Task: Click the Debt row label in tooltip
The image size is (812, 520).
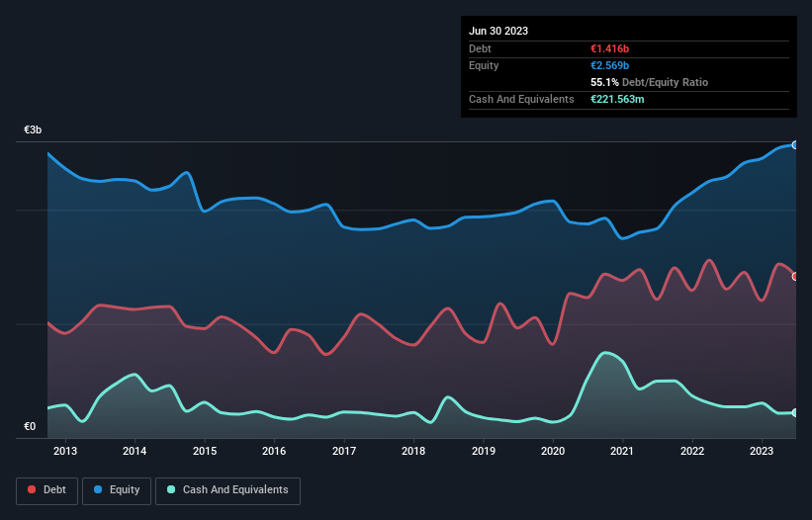Action: click(x=480, y=48)
